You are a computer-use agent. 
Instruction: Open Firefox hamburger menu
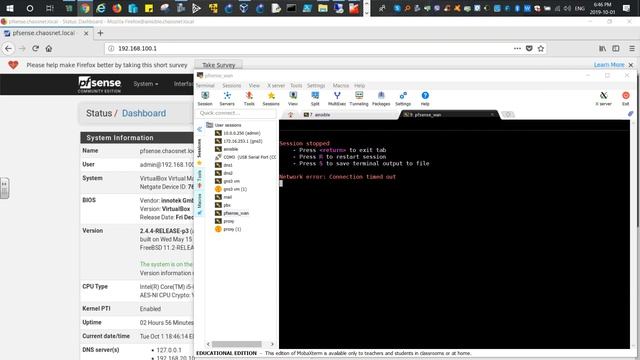tap(631, 48)
